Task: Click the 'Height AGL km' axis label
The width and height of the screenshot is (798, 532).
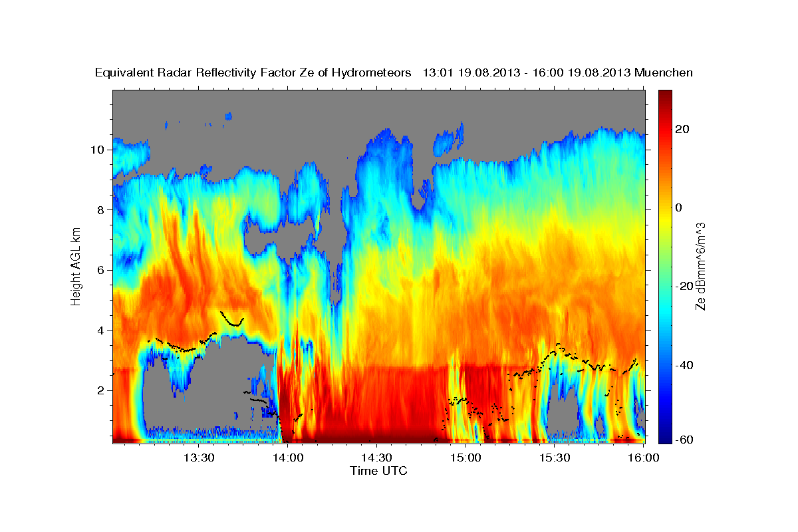Action: [x=76, y=265]
